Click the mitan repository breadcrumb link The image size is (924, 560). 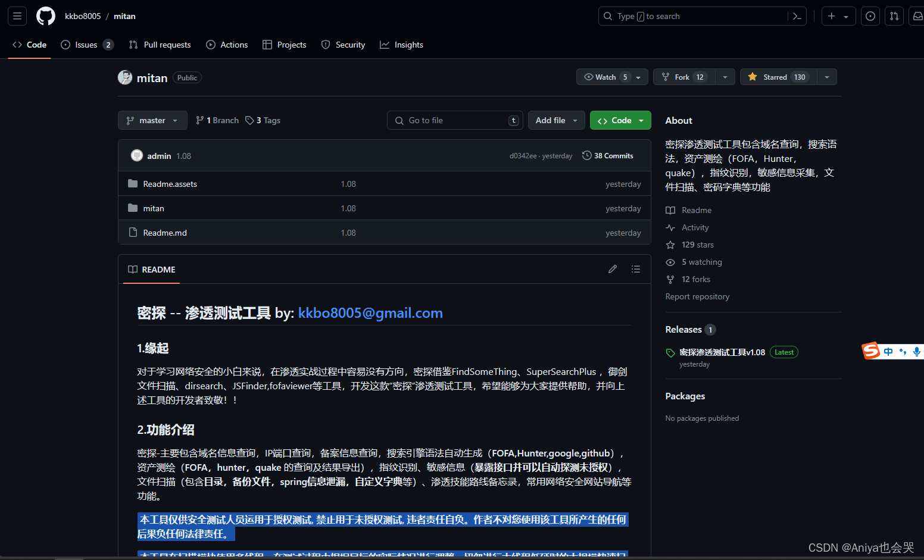coord(124,16)
